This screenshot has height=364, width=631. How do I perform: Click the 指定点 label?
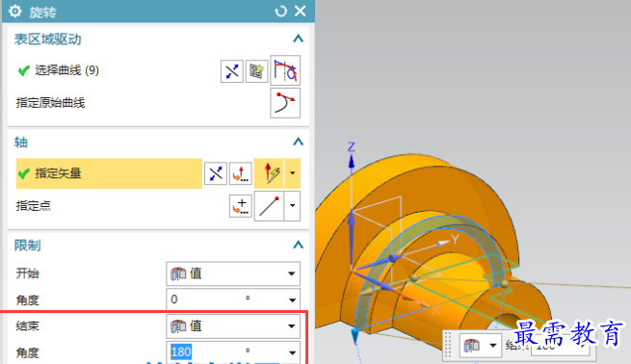coord(34,206)
